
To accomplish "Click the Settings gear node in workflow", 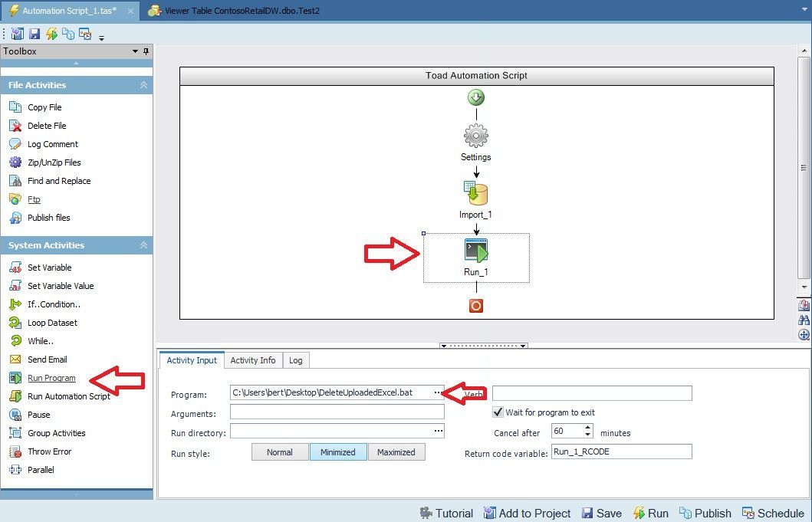I will click(476, 136).
